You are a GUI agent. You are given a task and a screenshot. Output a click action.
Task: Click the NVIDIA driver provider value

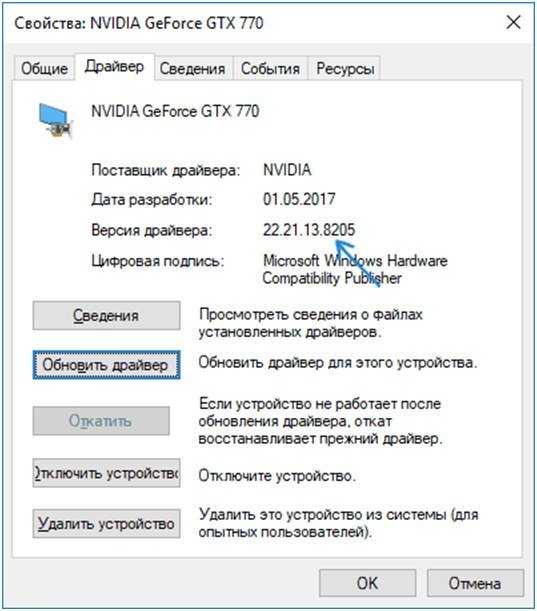[287, 170]
